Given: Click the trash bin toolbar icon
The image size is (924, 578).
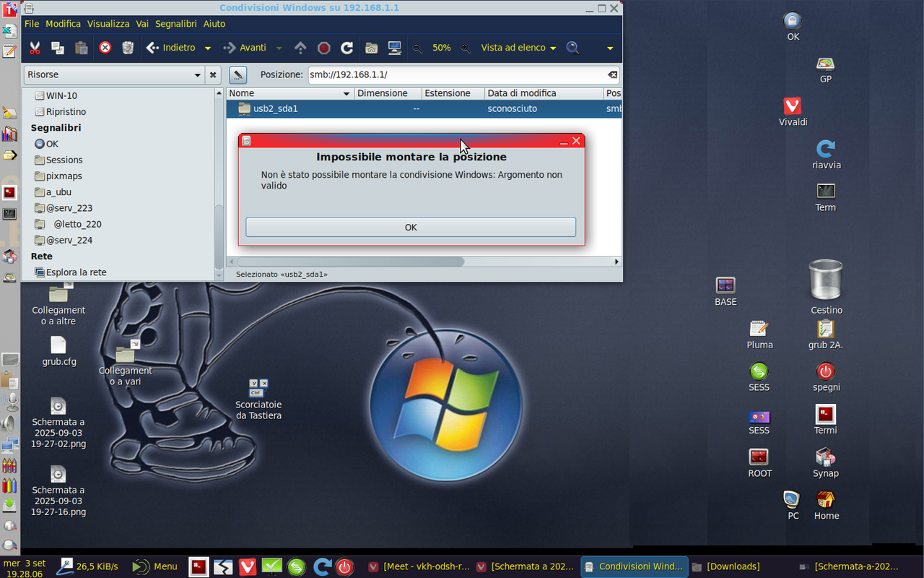Looking at the screenshot, I should coord(128,48).
